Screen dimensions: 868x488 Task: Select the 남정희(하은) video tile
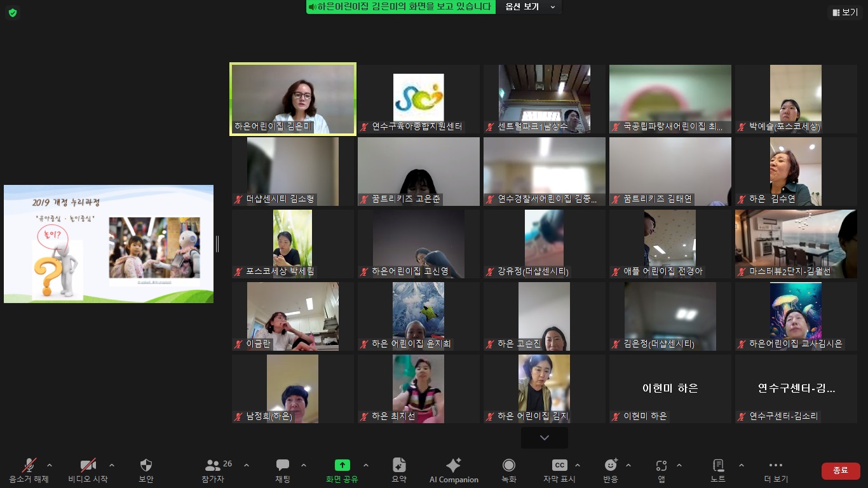tap(293, 389)
